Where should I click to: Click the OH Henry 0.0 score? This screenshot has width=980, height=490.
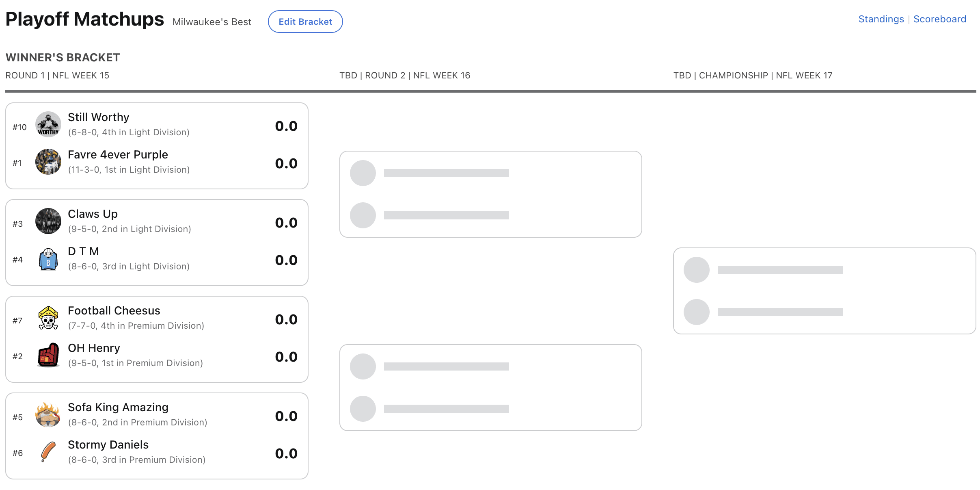286,357
